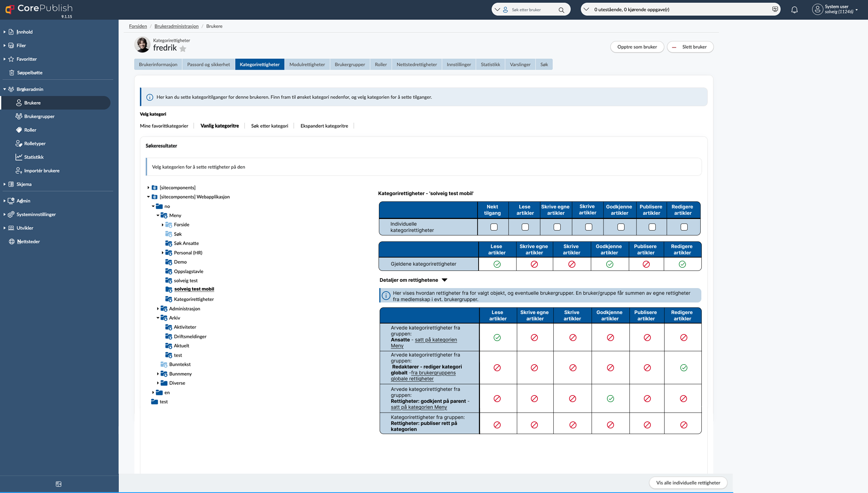Expand the Personal (HR) tree node
The width and height of the screenshot is (868, 493).
pyautogui.click(x=162, y=253)
